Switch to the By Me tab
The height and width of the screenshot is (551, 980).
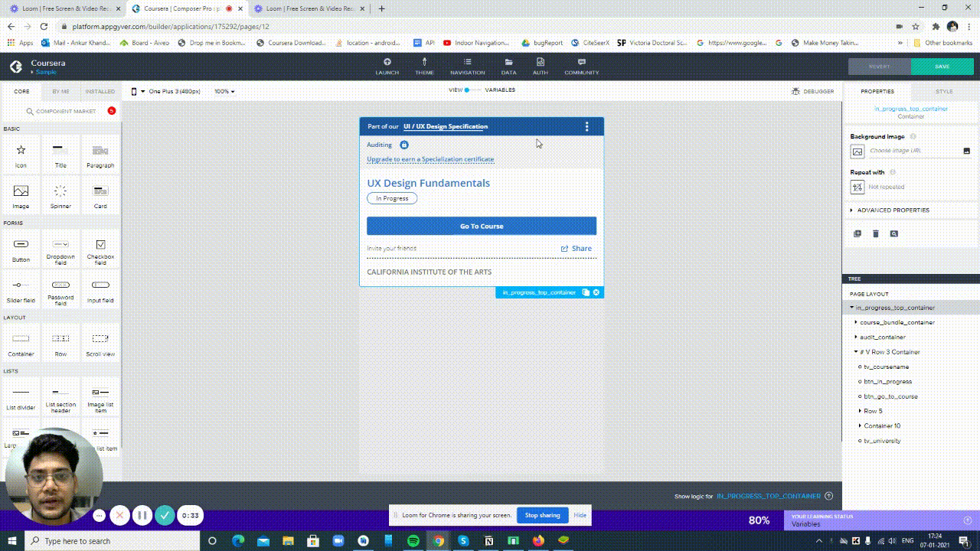(x=60, y=91)
